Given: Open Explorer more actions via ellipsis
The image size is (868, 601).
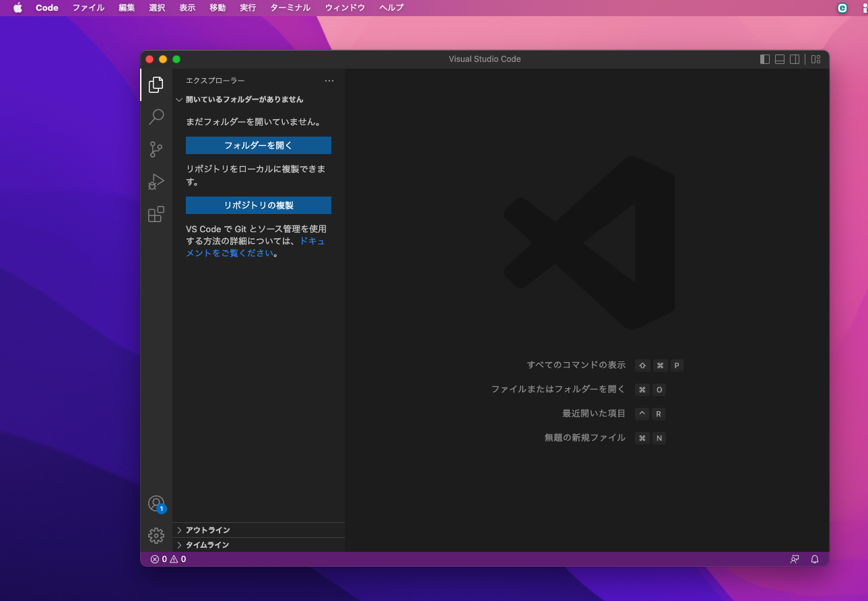Looking at the screenshot, I should tap(329, 80).
